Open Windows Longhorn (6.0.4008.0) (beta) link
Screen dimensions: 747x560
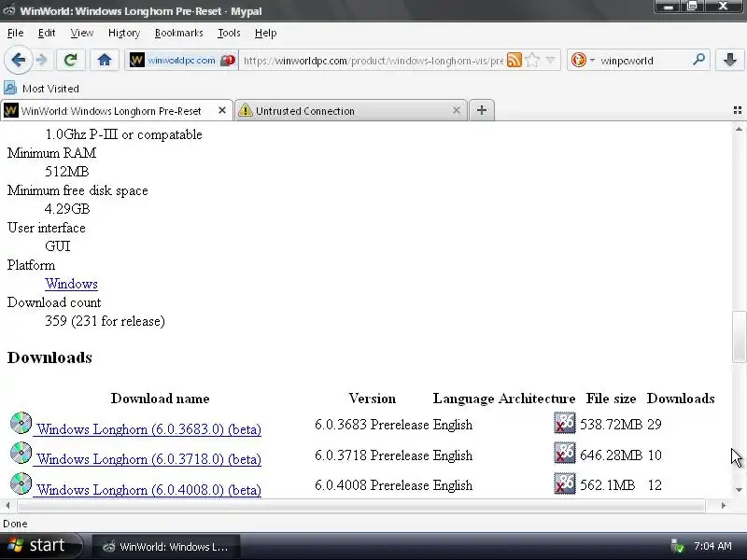coord(148,489)
